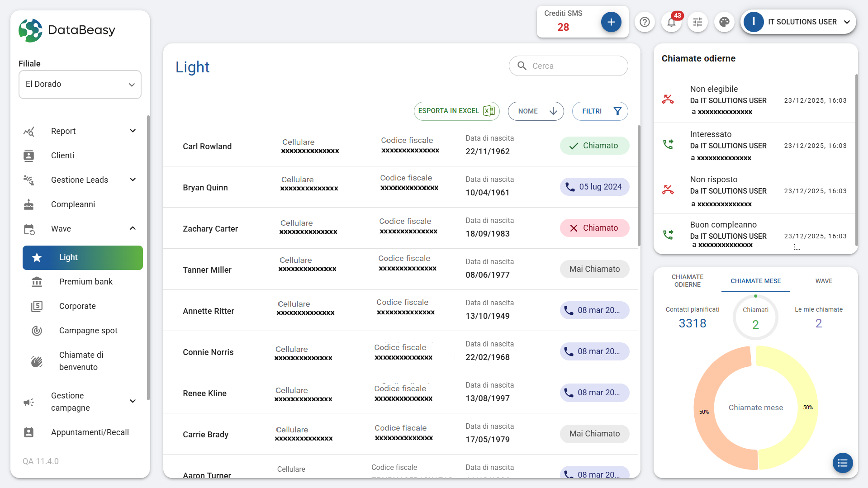
Task: Open the settings sliders icon
Action: 697,22
